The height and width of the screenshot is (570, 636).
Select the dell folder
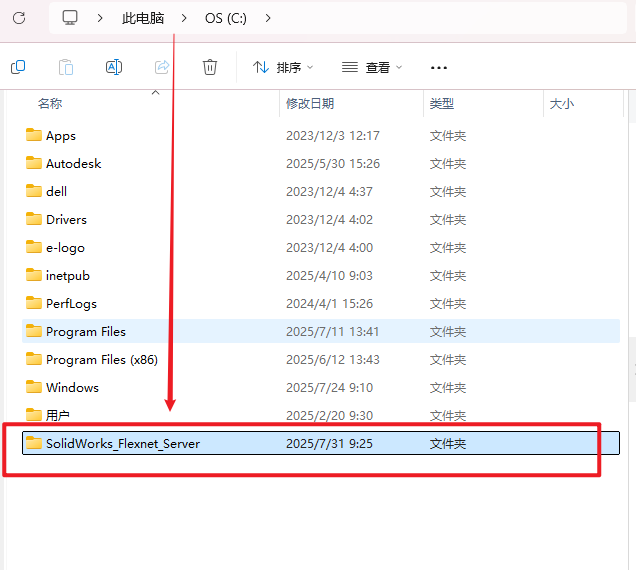(x=320, y=191)
